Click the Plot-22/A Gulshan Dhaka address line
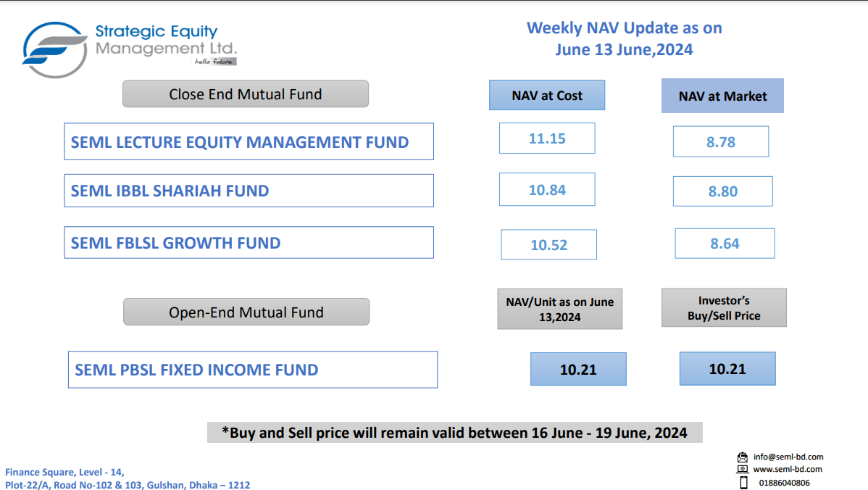The width and height of the screenshot is (868, 490). pyautogui.click(x=128, y=484)
